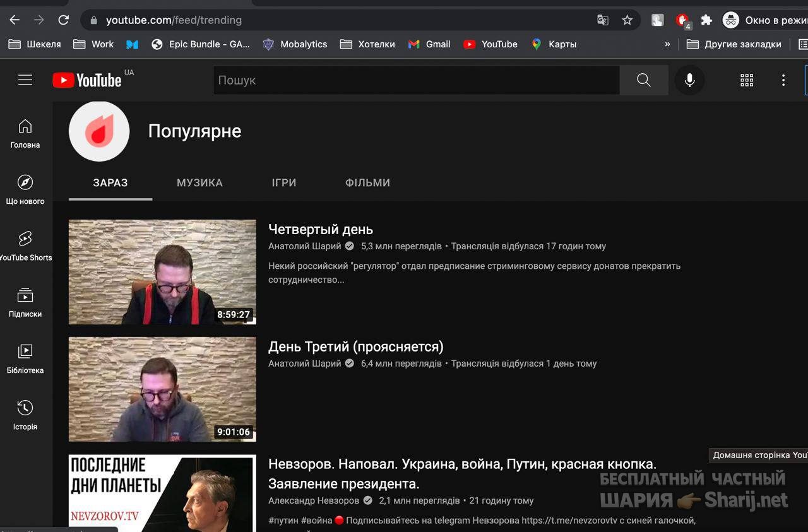Open Історія history in sidebar
808x532 pixels.
click(25, 415)
